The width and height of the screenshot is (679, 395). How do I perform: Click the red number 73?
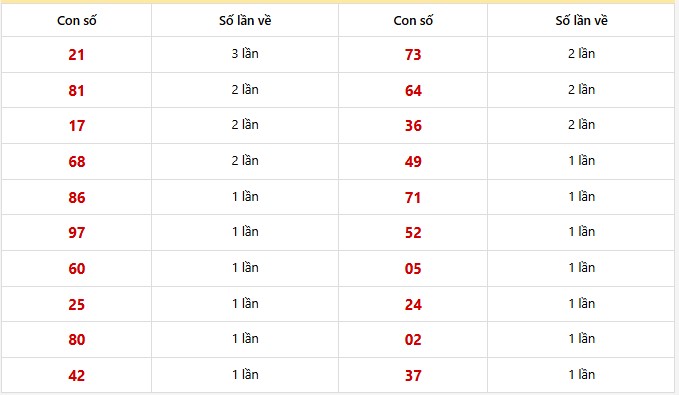[413, 55]
